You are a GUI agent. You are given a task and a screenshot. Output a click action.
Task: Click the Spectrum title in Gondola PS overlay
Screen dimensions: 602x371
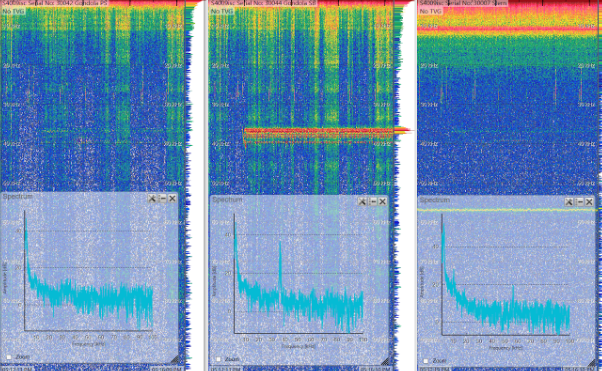pyautogui.click(x=18, y=197)
